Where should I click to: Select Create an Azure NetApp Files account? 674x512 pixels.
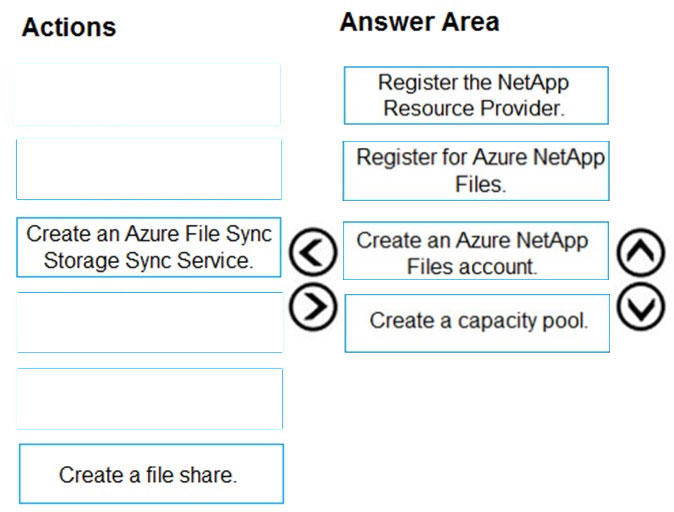[x=476, y=251]
